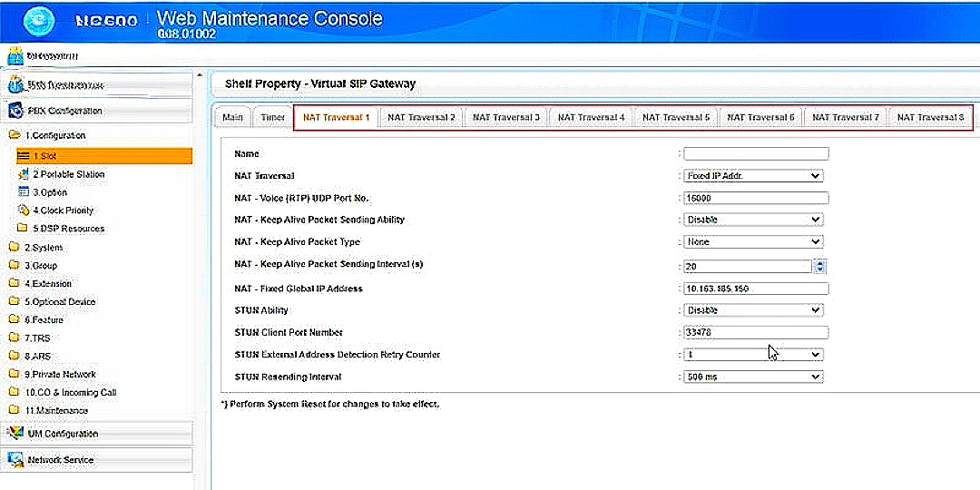Click the UM Configuration envelope icon
Viewport: 980px width, 490px height.
tap(15, 434)
